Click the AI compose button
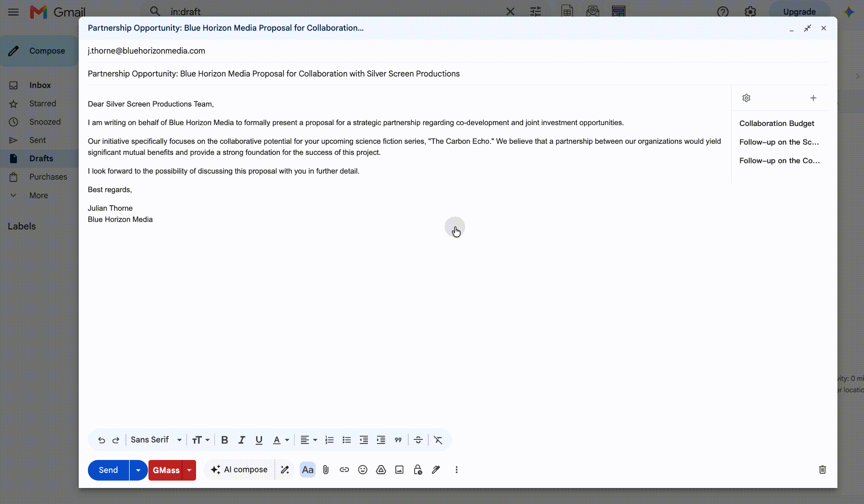The image size is (864, 504). pyautogui.click(x=239, y=470)
